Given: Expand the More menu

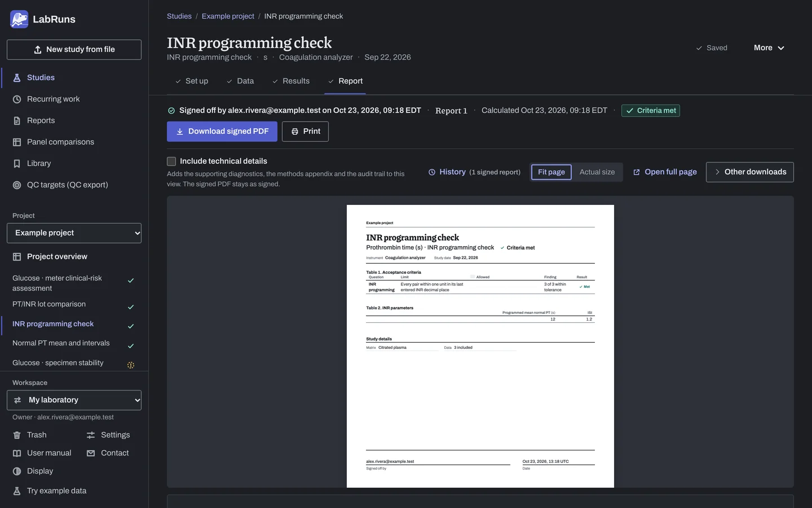Looking at the screenshot, I should click(769, 48).
